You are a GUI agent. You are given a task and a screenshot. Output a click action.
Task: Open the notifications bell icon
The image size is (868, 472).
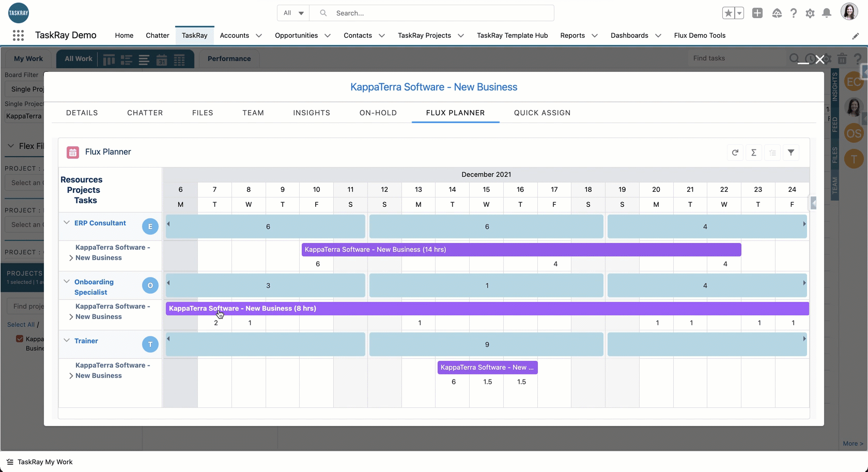(x=827, y=13)
